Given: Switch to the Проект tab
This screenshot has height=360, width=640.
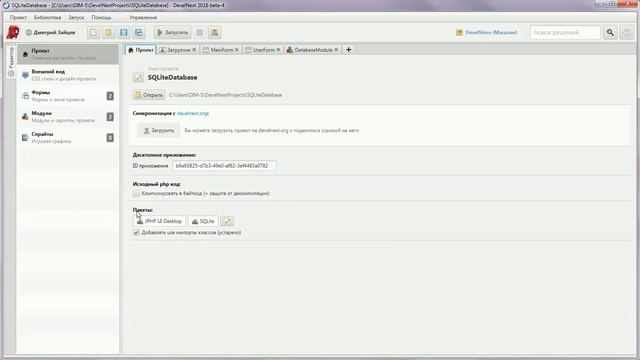Looking at the screenshot, I should pyautogui.click(x=141, y=50).
